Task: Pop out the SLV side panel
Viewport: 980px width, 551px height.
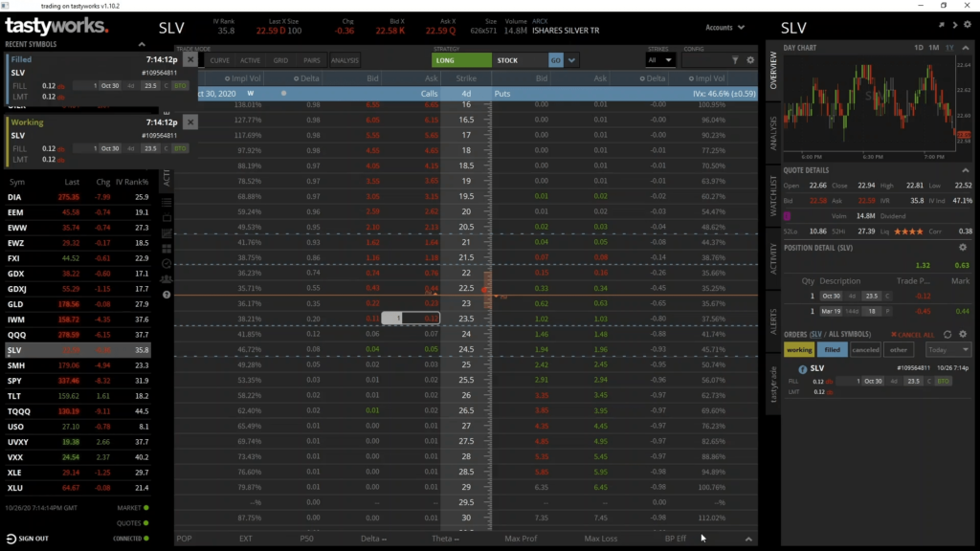Action: (942, 28)
